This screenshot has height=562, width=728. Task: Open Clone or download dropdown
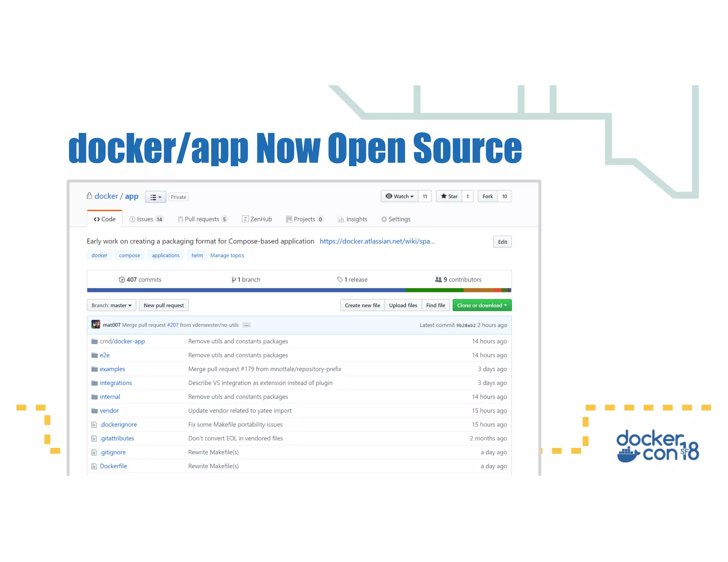coord(482,305)
